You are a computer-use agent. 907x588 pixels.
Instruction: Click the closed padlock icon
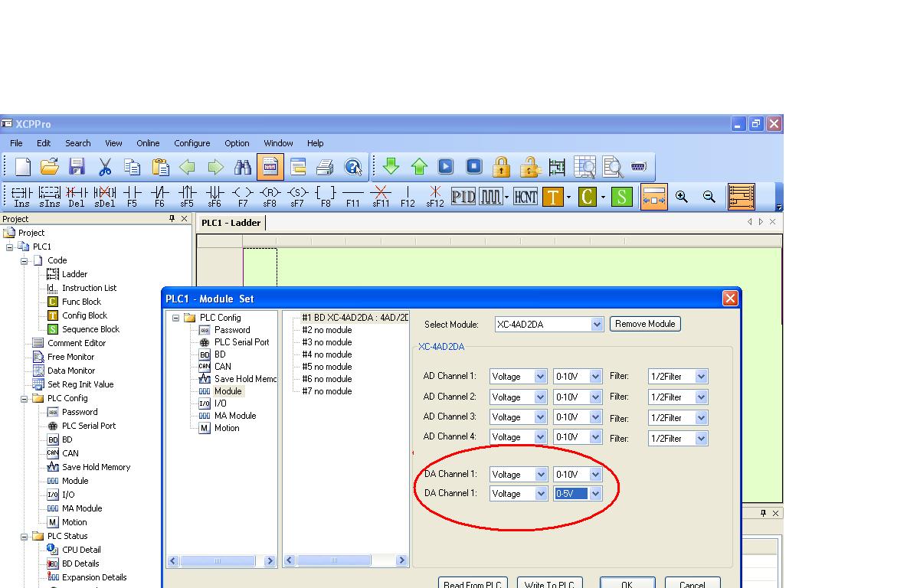pyautogui.click(x=502, y=166)
